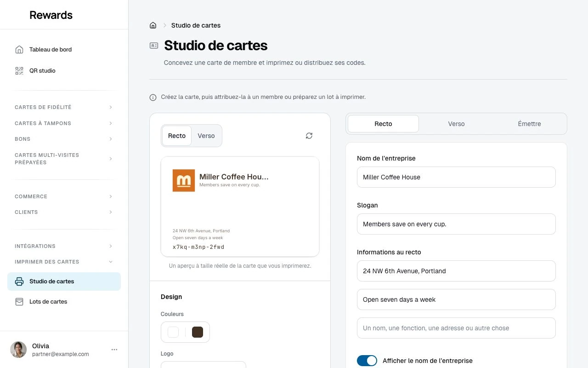The height and width of the screenshot is (368, 588).
Task: Click partner@example.com email text
Action: pyautogui.click(x=61, y=354)
